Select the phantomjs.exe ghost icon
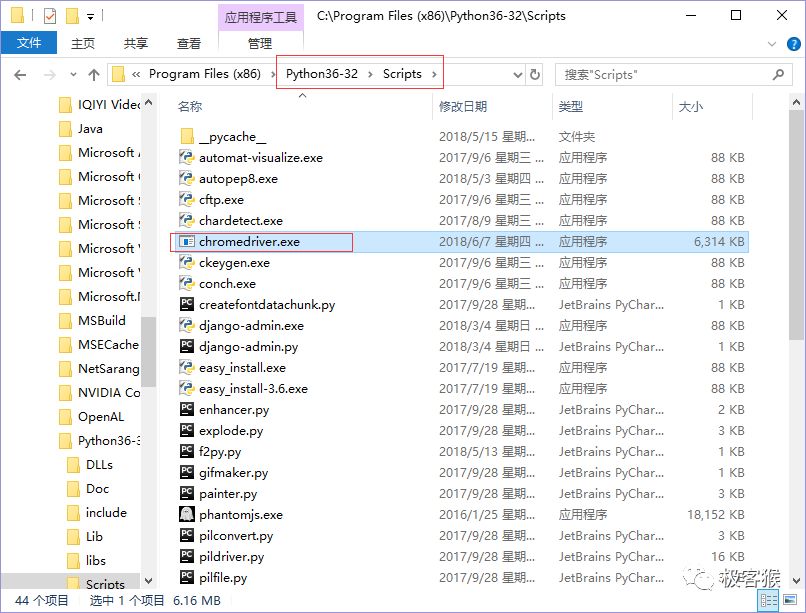806x613 pixels. tap(187, 514)
